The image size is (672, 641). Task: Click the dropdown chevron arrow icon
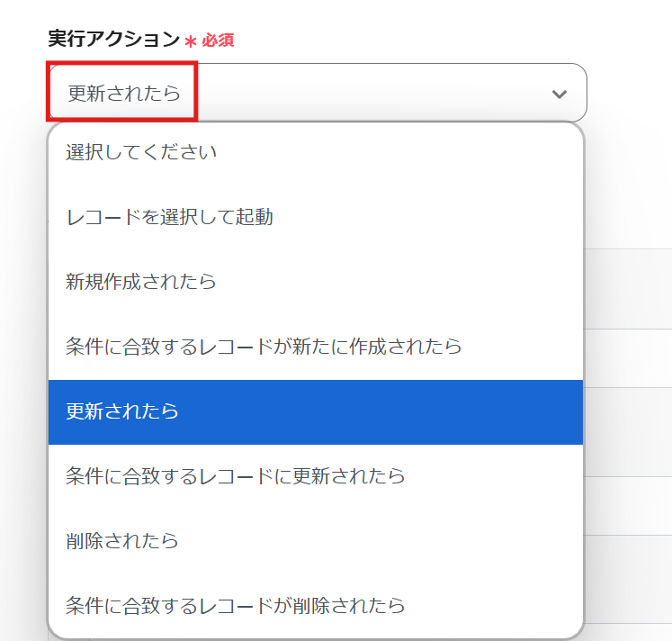click(560, 94)
